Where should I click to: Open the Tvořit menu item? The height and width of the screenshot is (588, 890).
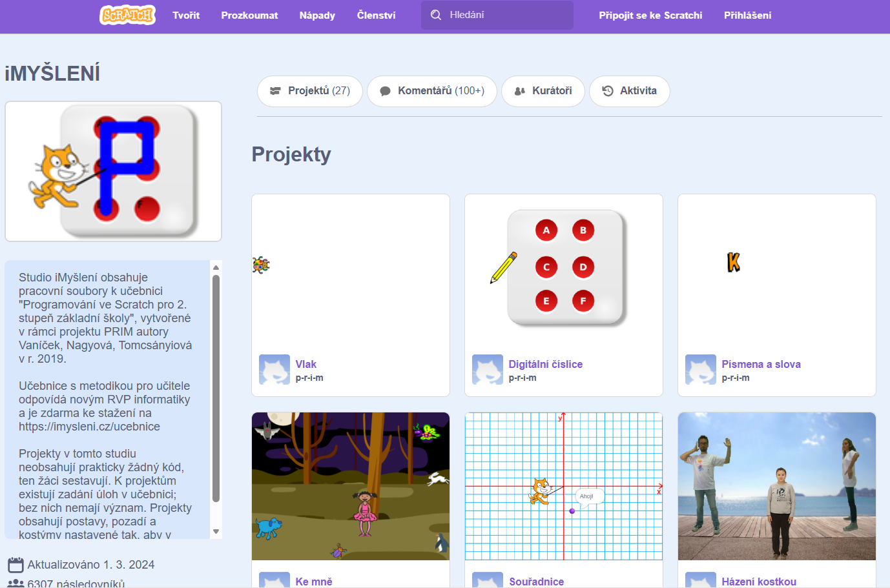(x=186, y=15)
